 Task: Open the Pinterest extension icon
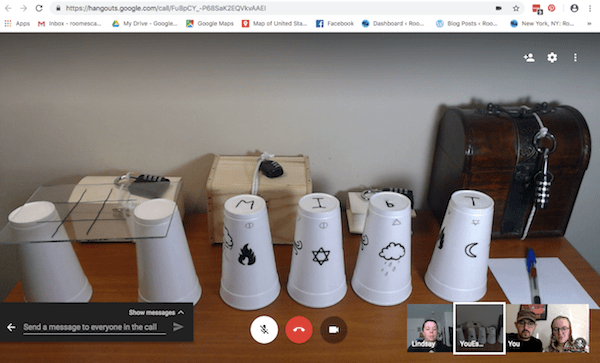point(551,8)
